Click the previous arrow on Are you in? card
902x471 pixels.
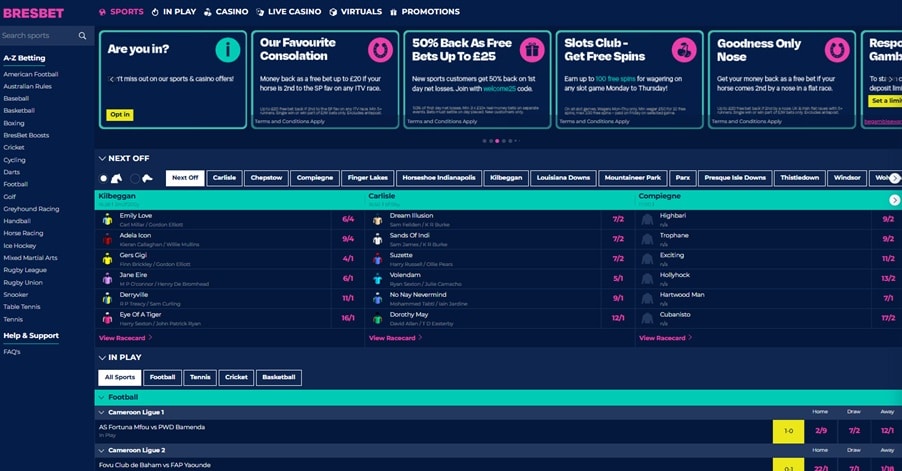click(x=111, y=79)
